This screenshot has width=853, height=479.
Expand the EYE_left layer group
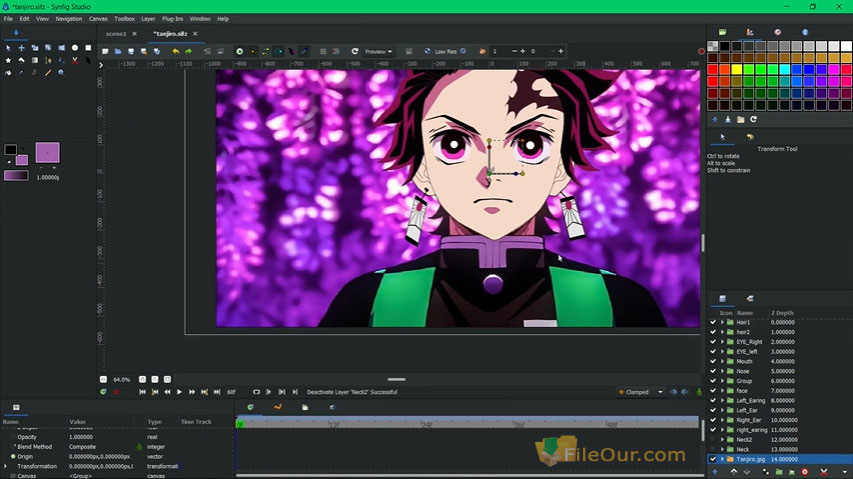pos(722,352)
